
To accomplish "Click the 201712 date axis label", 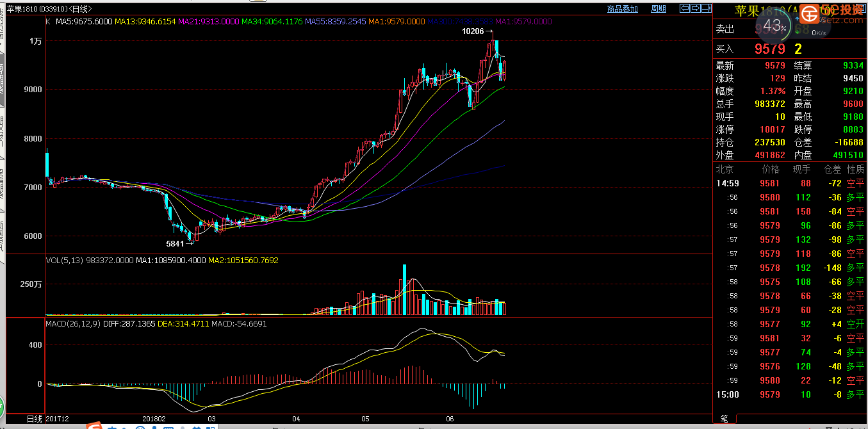I will tap(58, 419).
